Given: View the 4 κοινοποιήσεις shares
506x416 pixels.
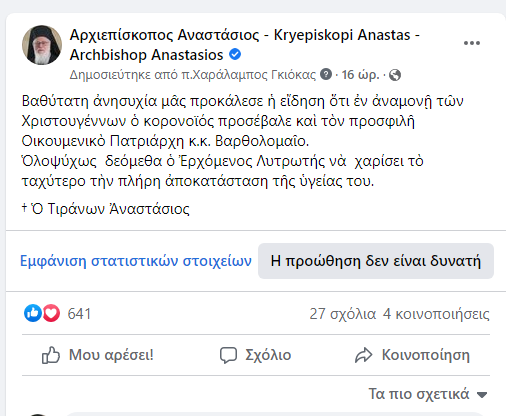Looking at the screenshot, I should point(436,314).
